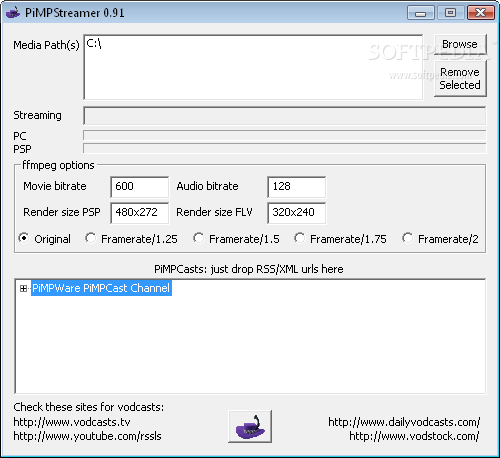Maximize the PiMPStreamer window
This screenshot has width=500, height=458.
[x=450, y=13]
